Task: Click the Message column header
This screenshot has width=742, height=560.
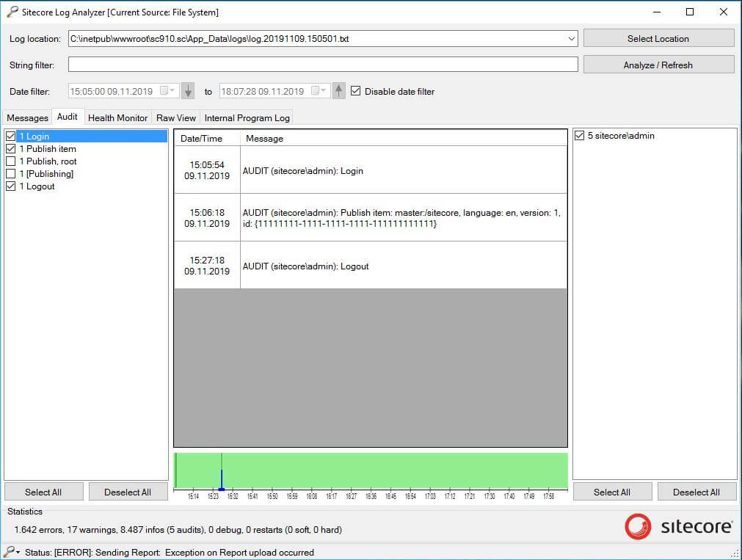Action: (404, 138)
